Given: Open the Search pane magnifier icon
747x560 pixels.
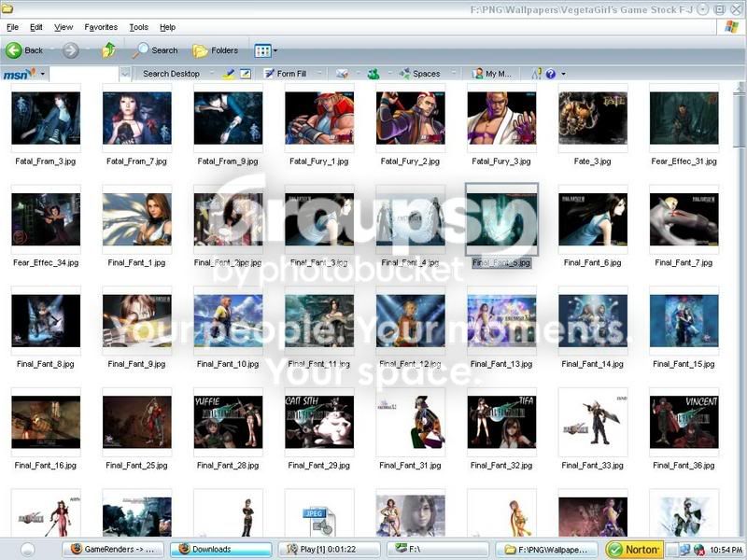Looking at the screenshot, I should [140, 50].
